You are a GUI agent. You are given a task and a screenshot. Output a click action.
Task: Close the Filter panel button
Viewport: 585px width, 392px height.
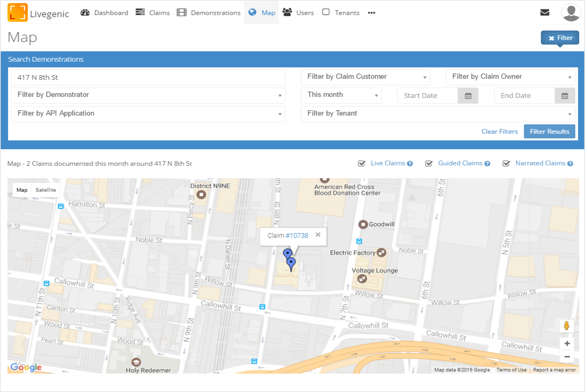[x=560, y=38]
